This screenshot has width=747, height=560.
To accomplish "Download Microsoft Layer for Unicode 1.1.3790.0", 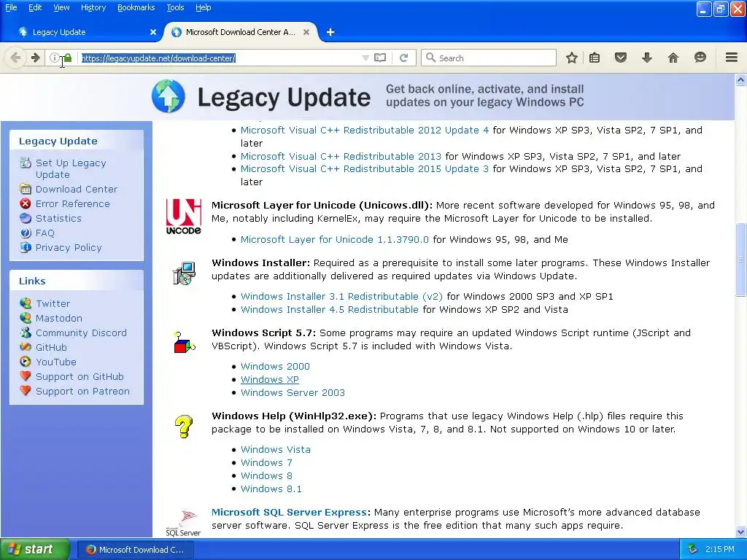I will coord(334,239).
